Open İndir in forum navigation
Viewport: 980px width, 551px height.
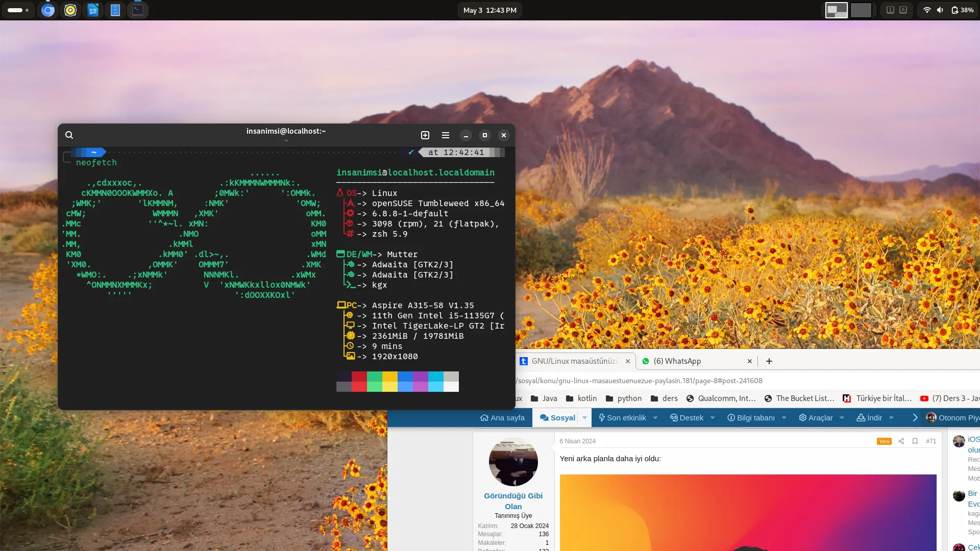pos(869,418)
